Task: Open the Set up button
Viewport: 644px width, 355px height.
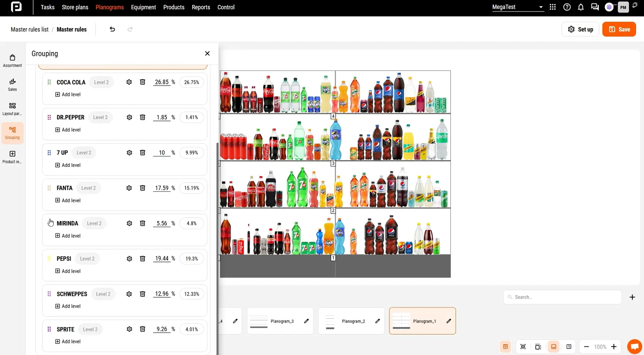Action: point(580,29)
